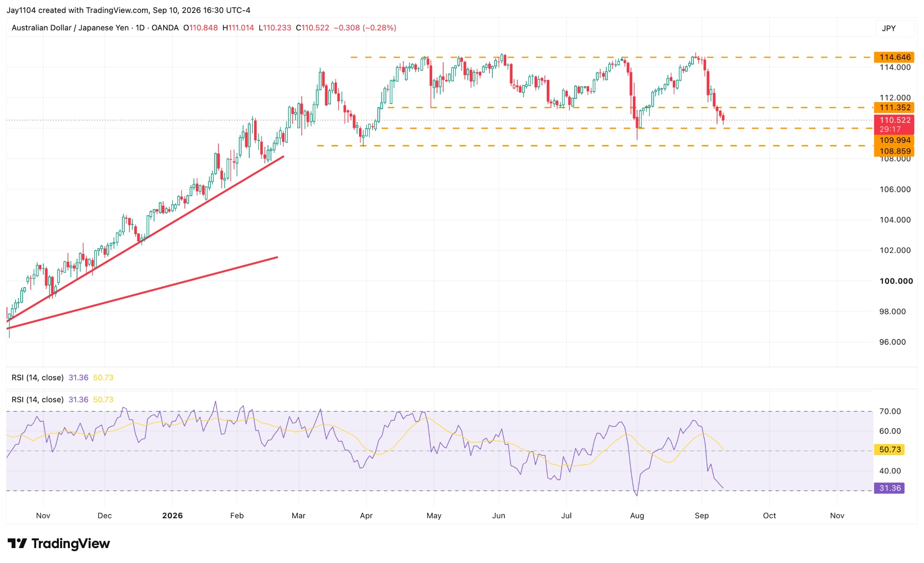924x563 pixels.
Task: Click the change value −0.308 (−0.28%)
Action: [365, 28]
